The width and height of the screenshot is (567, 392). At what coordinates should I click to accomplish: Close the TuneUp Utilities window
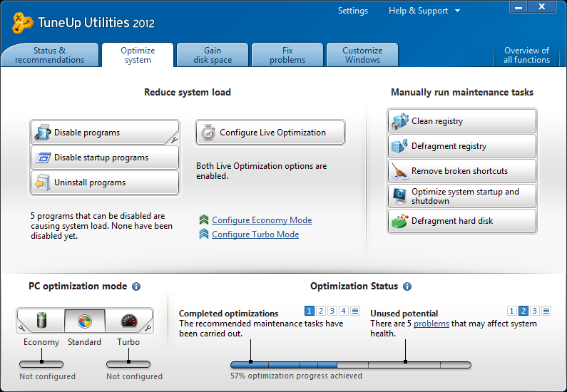542,7
